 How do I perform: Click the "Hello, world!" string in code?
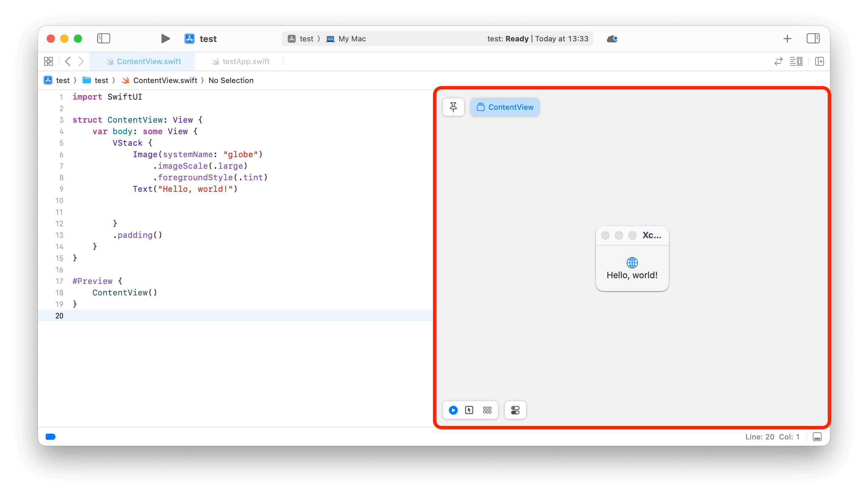pos(195,189)
